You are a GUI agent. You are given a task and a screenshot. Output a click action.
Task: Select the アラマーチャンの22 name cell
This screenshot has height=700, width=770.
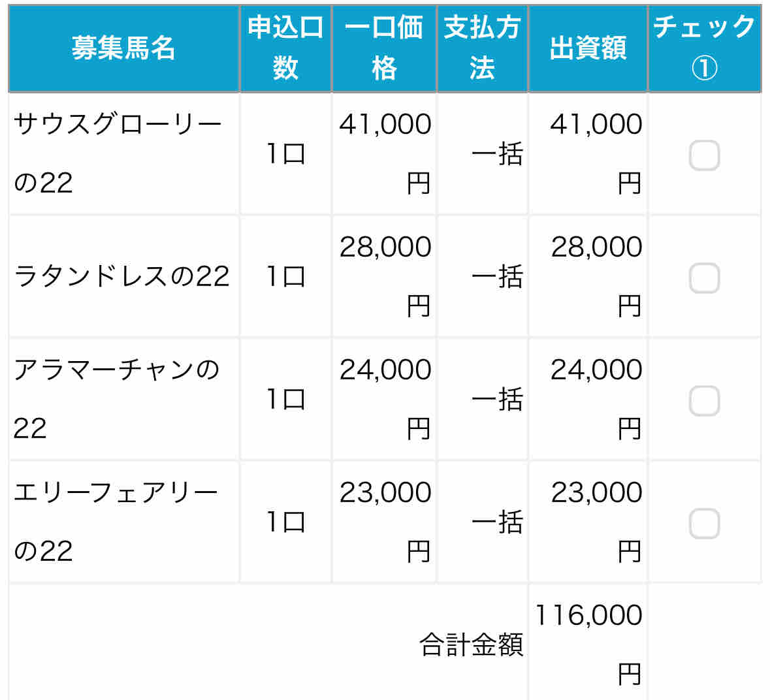coord(123,399)
